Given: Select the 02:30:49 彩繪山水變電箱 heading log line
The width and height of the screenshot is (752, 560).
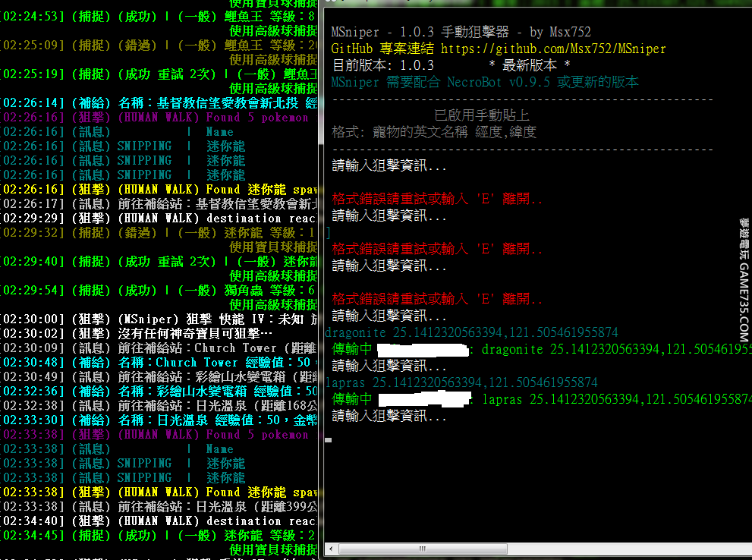Looking at the screenshot, I should point(159,377).
